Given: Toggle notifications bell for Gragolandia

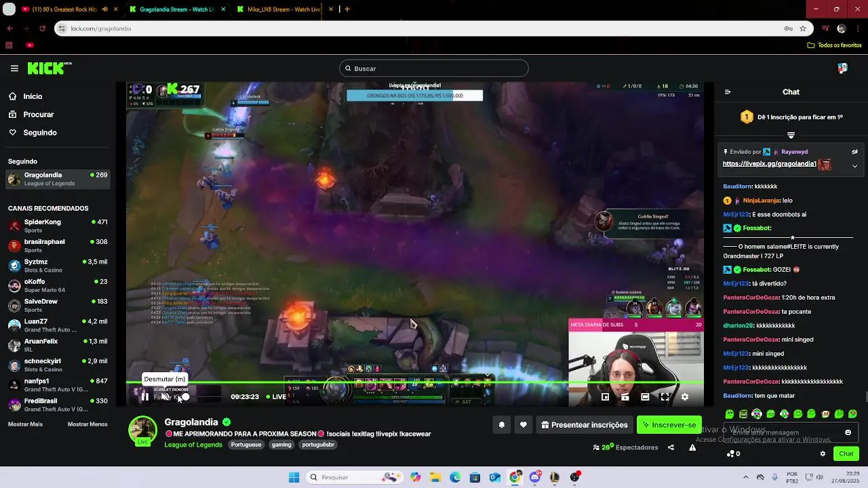Looking at the screenshot, I should click(502, 425).
